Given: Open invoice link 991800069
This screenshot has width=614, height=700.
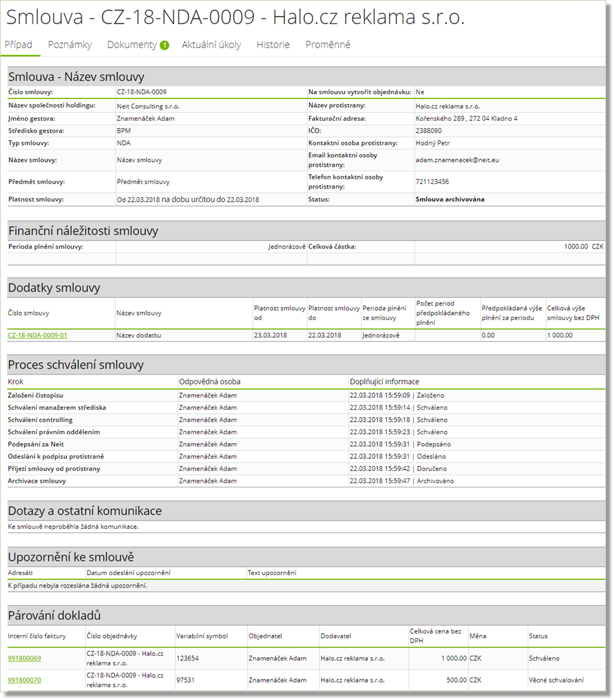Looking at the screenshot, I should pyautogui.click(x=25, y=658).
